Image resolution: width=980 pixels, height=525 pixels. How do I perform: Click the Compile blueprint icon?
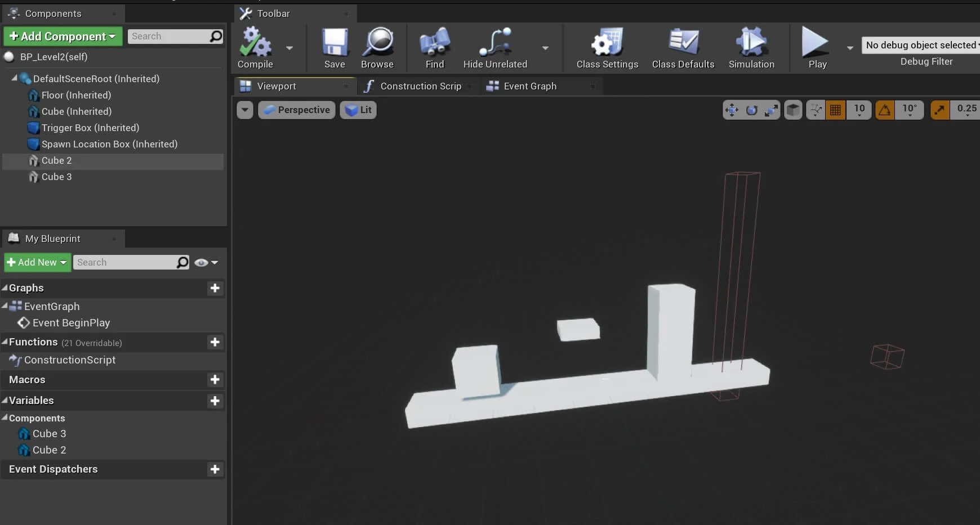click(x=255, y=43)
